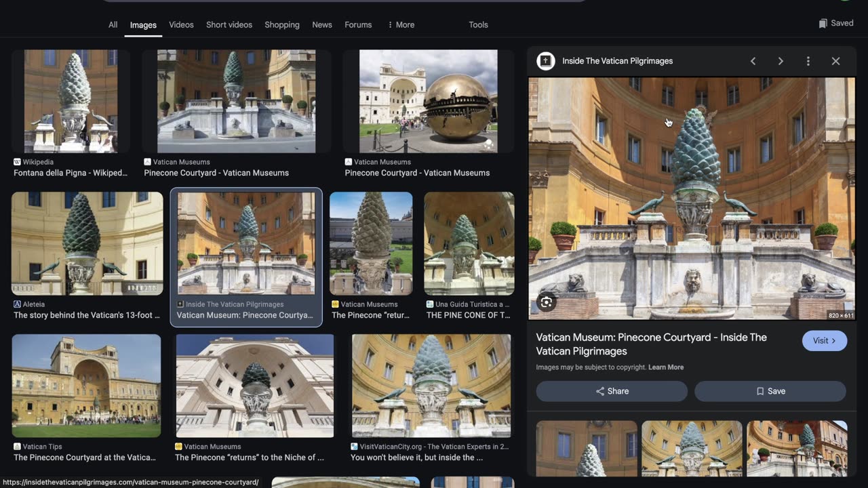The width and height of the screenshot is (868, 488).
Task: Show previous image in preview panel
Action: (x=753, y=61)
